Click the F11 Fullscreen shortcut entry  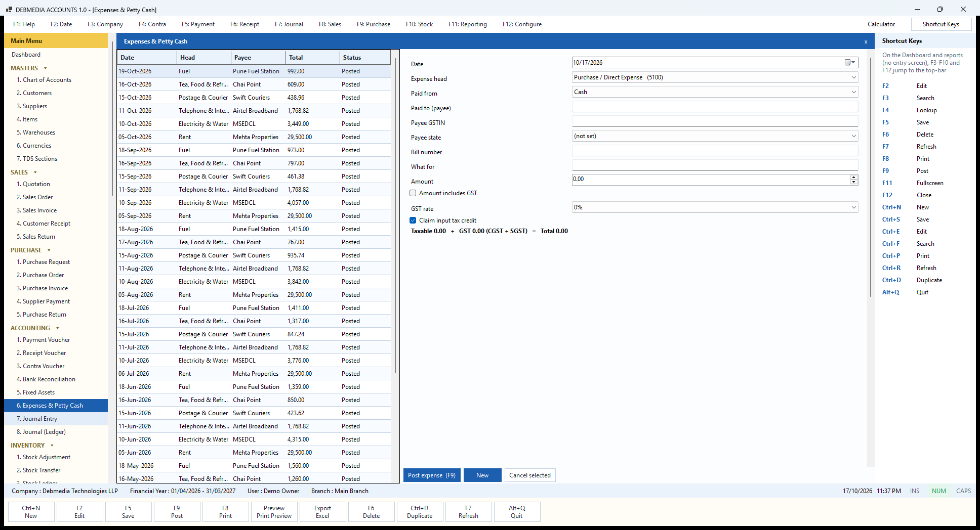click(912, 183)
